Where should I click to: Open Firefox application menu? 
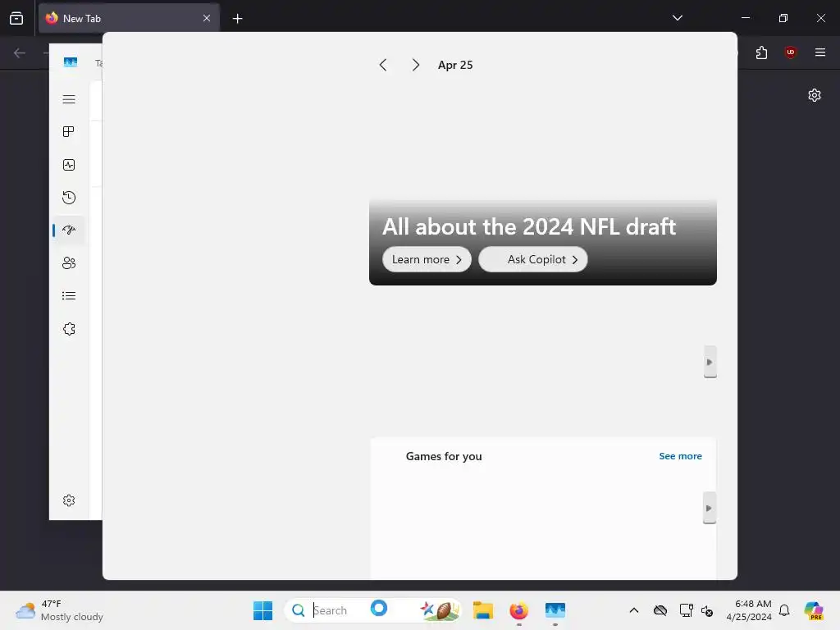(x=820, y=52)
